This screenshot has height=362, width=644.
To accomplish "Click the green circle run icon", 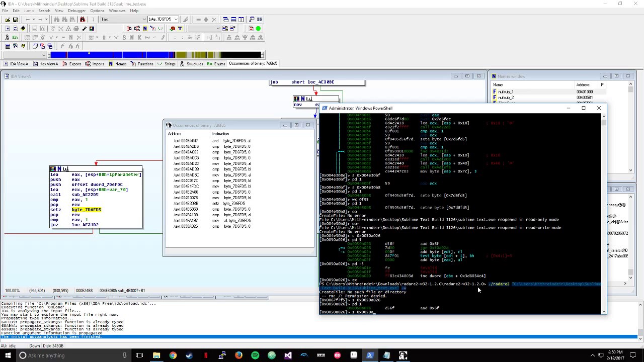I will 258,29.
